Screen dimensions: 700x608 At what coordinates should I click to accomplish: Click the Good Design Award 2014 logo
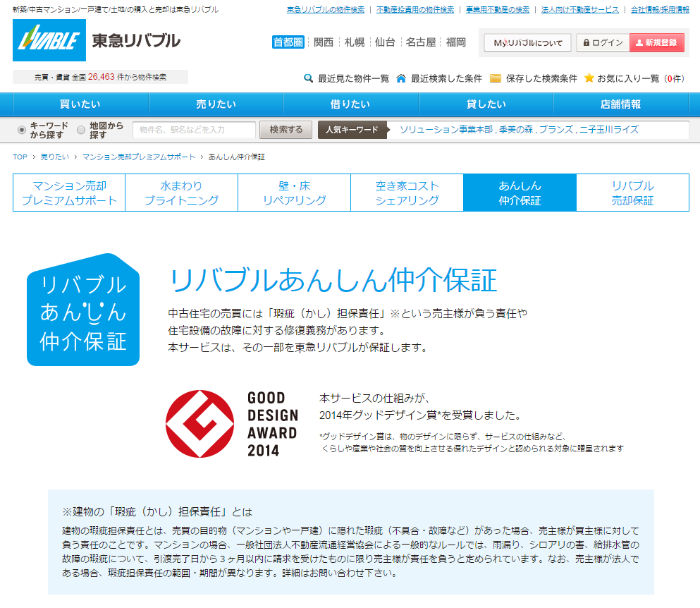[x=232, y=424]
